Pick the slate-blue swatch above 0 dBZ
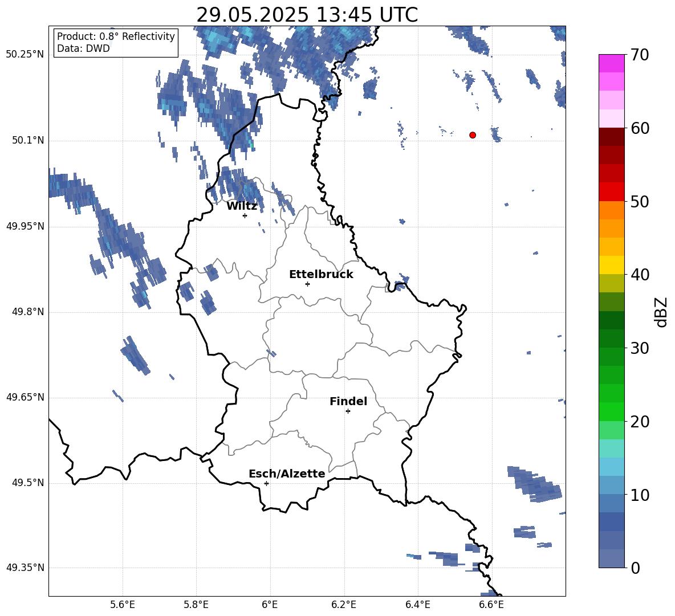 tap(611, 558)
